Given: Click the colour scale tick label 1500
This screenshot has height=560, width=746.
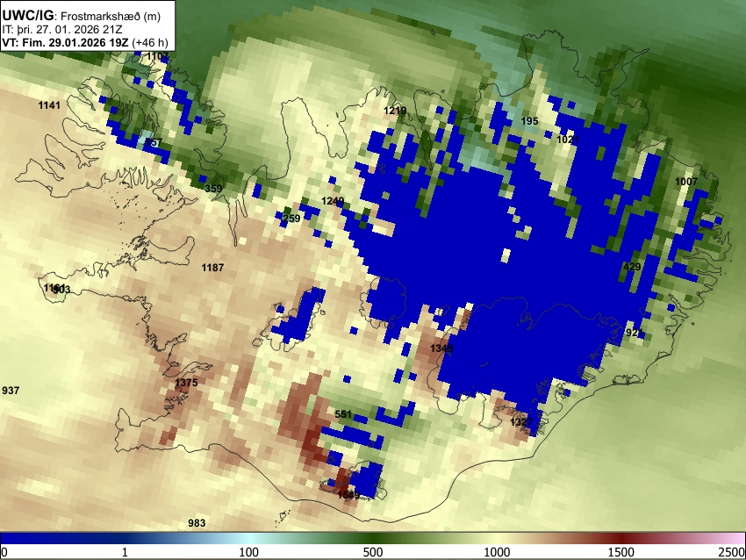Looking at the screenshot, I should [x=620, y=552].
